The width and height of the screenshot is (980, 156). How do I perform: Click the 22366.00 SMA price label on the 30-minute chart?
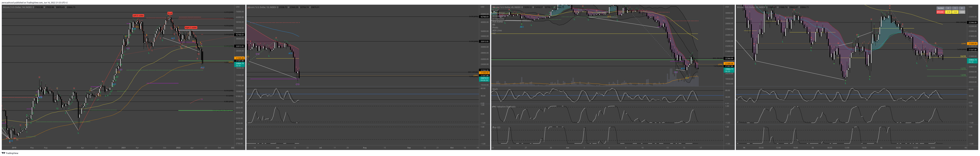(972, 22)
